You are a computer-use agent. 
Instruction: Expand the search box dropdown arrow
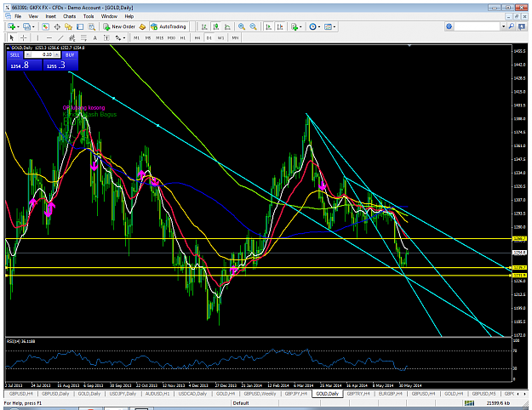coord(504,26)
